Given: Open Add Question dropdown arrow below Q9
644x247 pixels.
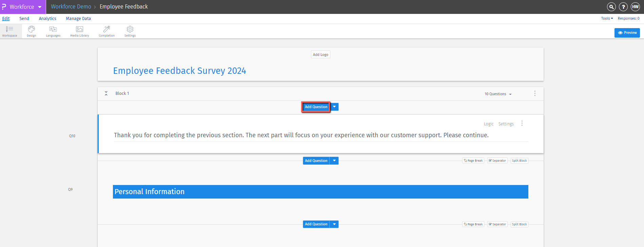Looking at the screenshot, I should pyautogui.click(x=334, y=224).
